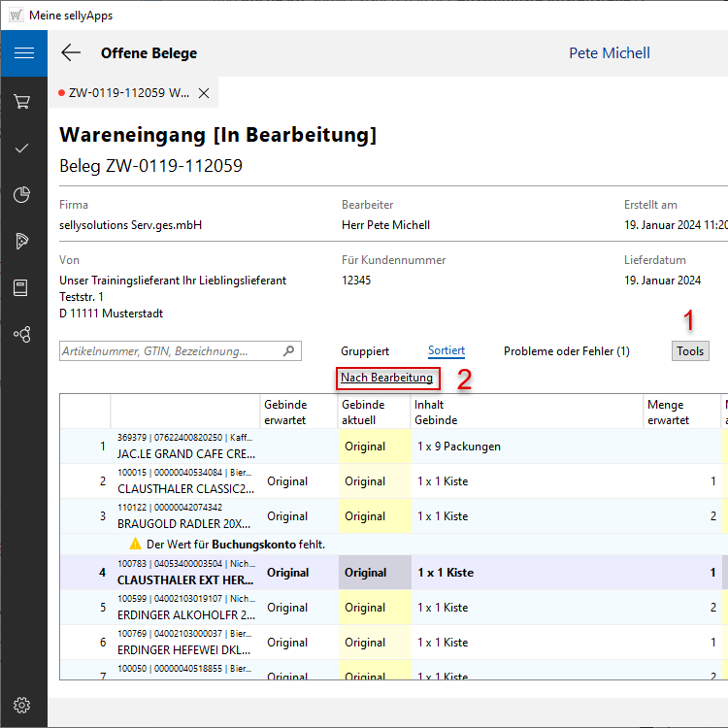Image resolution: width=728 pixels, height=728 pixels.
Task: Click the Nach Bearbeitung sort link
Action: 386,378
